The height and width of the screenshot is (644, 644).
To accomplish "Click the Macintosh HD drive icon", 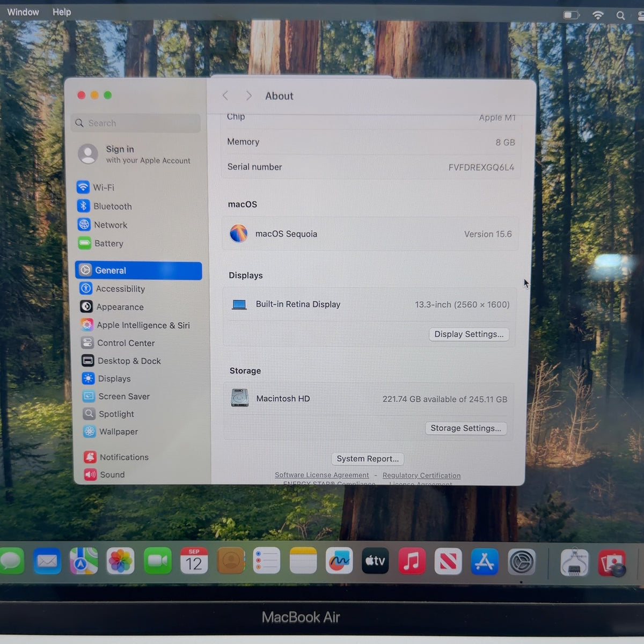I will 240,398.
